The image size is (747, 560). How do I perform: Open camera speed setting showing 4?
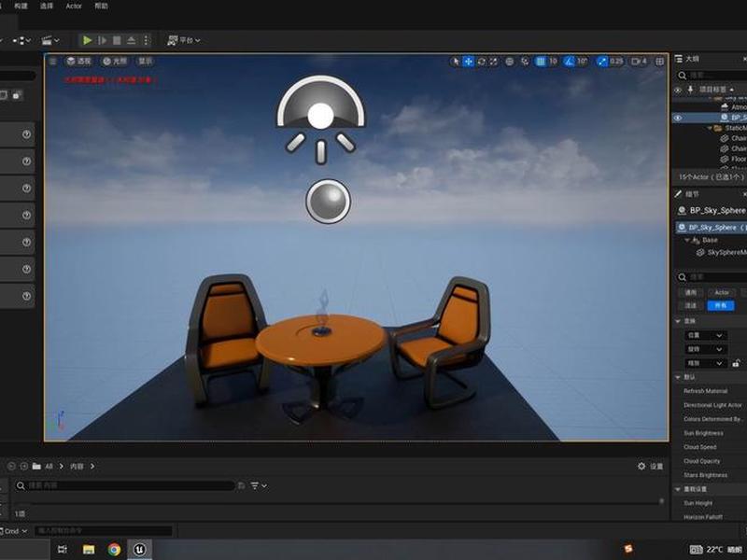click(x=640, y=62)
